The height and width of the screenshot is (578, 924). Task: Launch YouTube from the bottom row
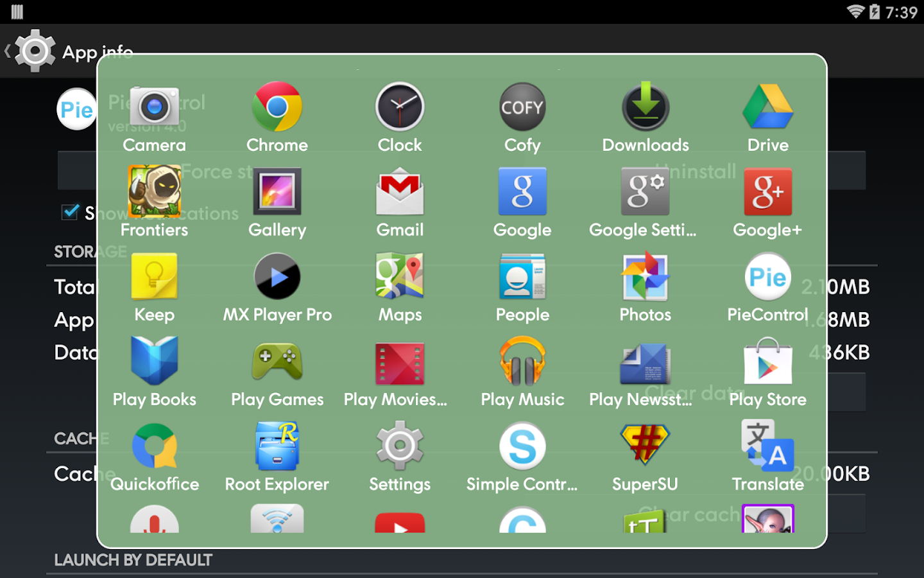[400, 523]
